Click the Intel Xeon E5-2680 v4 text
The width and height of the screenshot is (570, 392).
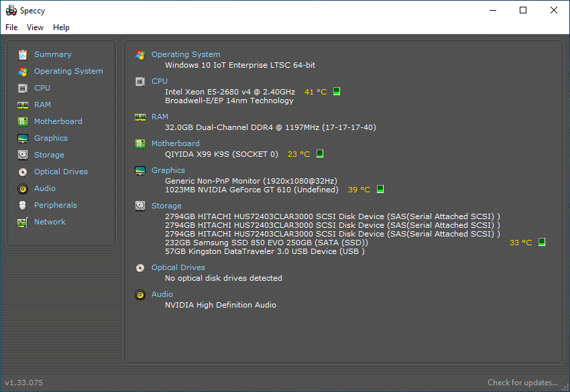230,92
